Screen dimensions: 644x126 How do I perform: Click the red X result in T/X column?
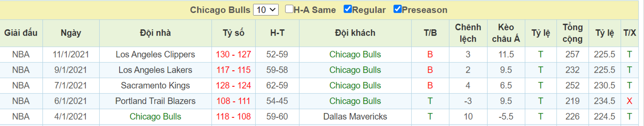(x=629, y=101)
